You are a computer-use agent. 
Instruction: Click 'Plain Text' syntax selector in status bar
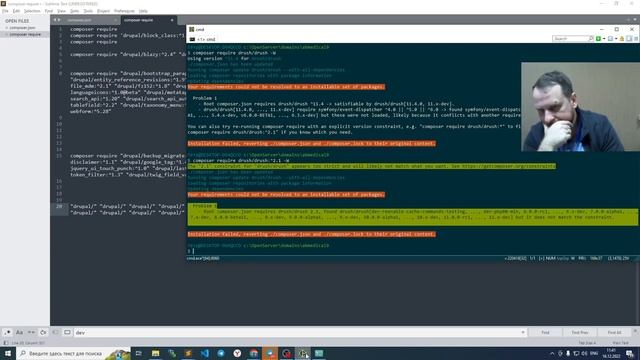[620, 343]
